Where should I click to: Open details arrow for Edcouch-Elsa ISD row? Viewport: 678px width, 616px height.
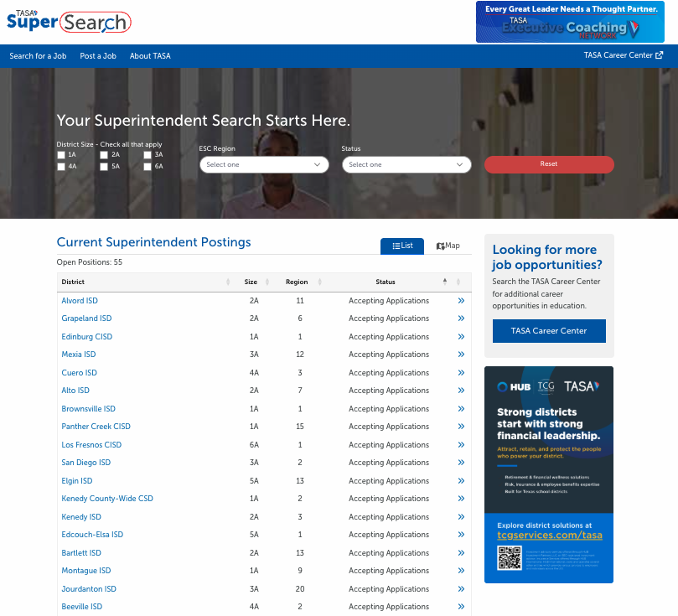tap(461, 535)
